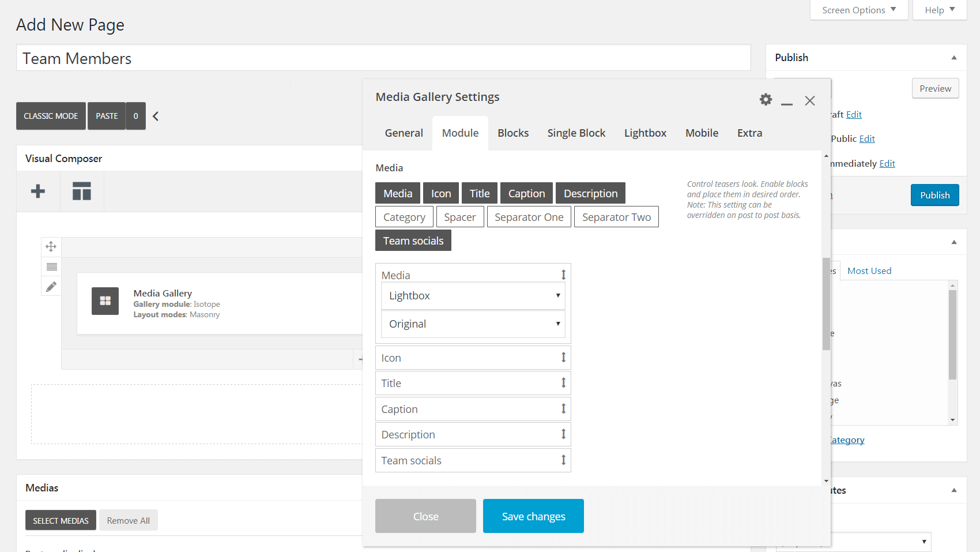Click the Save changes button

[533, 516]
